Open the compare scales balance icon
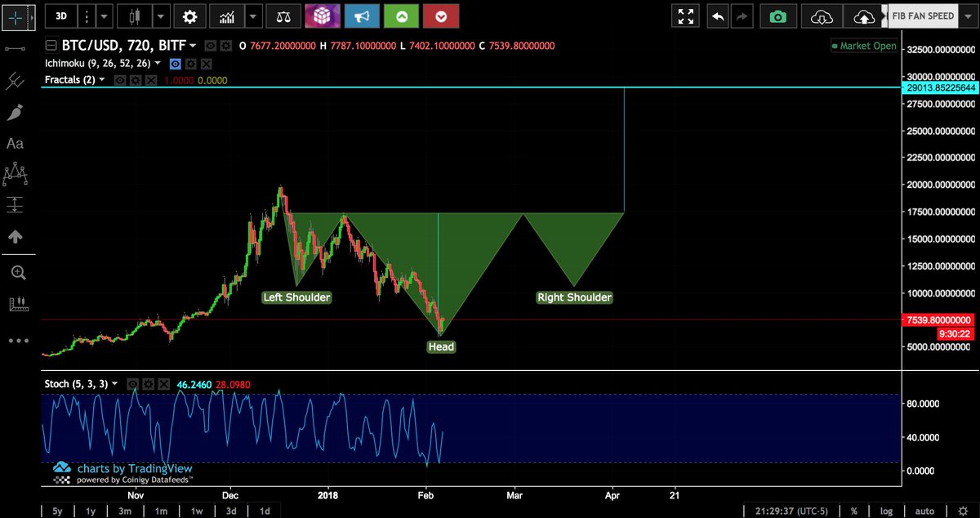 283,16
